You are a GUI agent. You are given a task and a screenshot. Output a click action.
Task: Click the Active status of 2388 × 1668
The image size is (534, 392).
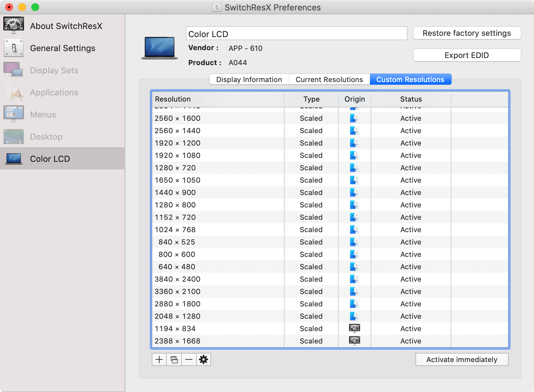coord(411,341)
